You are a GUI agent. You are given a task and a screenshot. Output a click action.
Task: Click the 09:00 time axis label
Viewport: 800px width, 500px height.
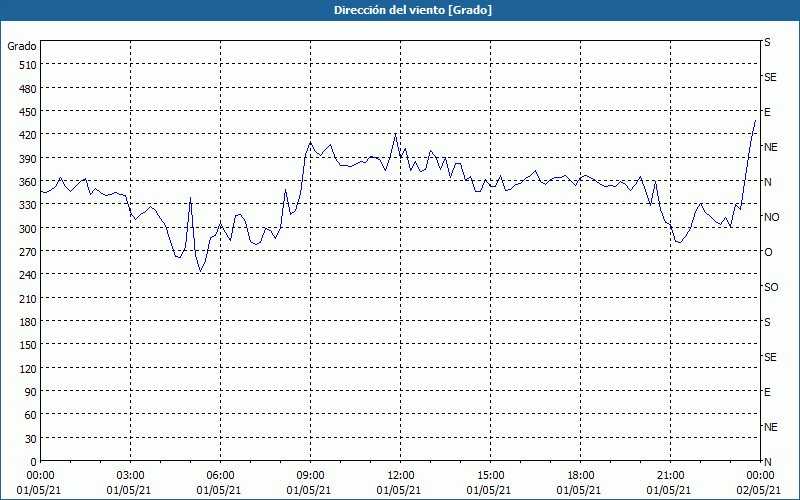(310, 476)
